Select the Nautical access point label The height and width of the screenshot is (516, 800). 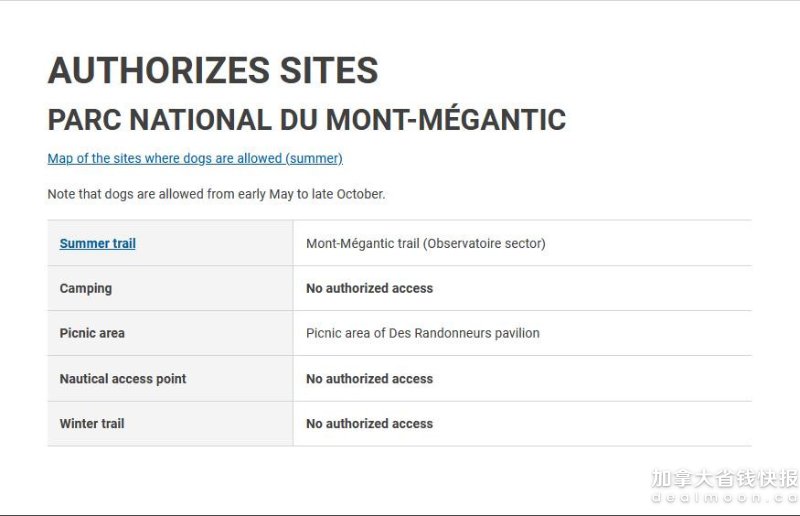123,379
